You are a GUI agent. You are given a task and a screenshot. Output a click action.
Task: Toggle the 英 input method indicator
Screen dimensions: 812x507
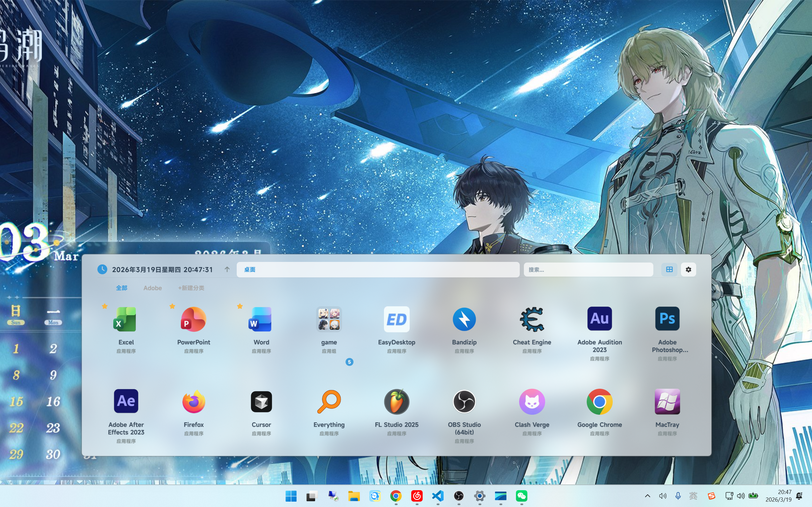click(693, 496)
